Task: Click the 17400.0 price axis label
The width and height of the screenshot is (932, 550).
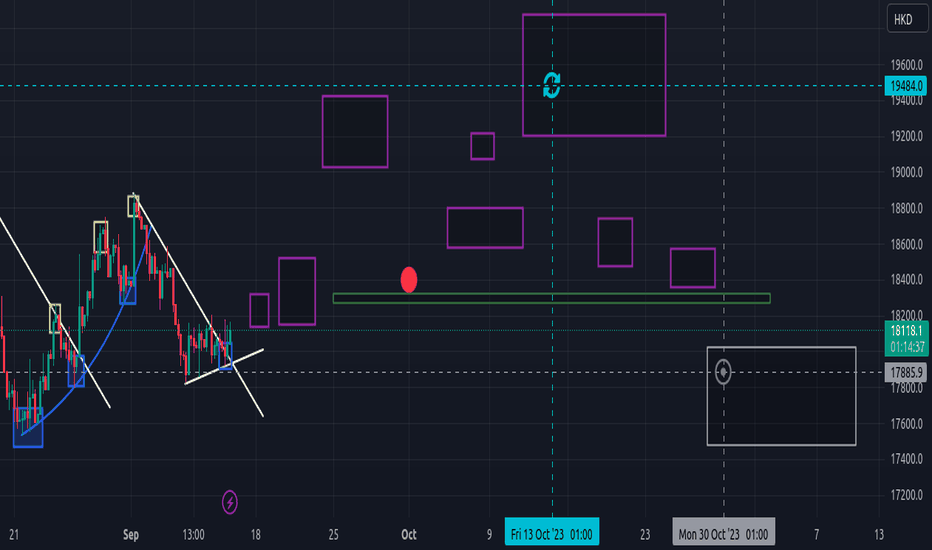Action: point(906,459)
